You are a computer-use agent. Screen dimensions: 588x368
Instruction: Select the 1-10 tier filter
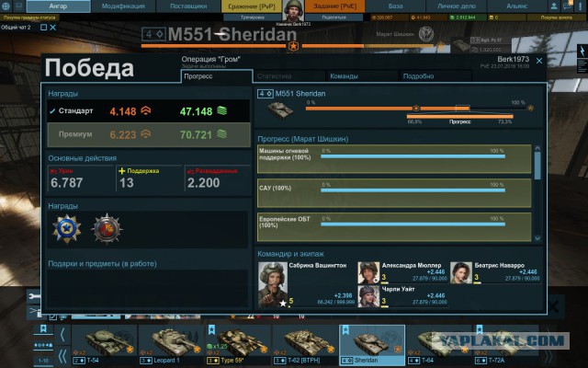[43, 361]
